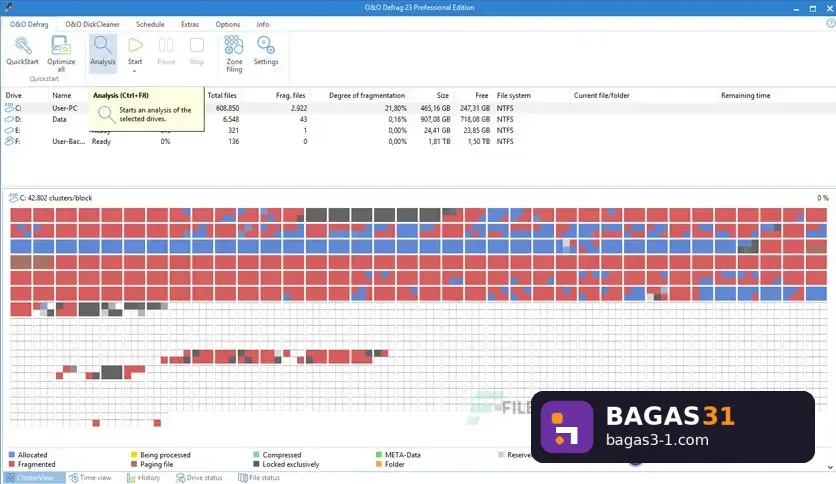Image resolution: width=836 pixels, height=484 pixels.
Task: Click the help question mark icon
Action: [x=830, y=23]
